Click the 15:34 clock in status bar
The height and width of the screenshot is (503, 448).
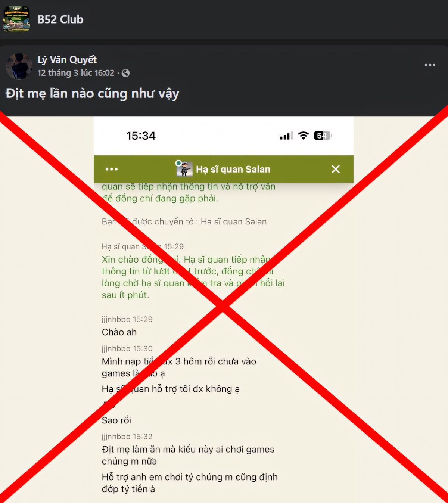click(141, 136)
